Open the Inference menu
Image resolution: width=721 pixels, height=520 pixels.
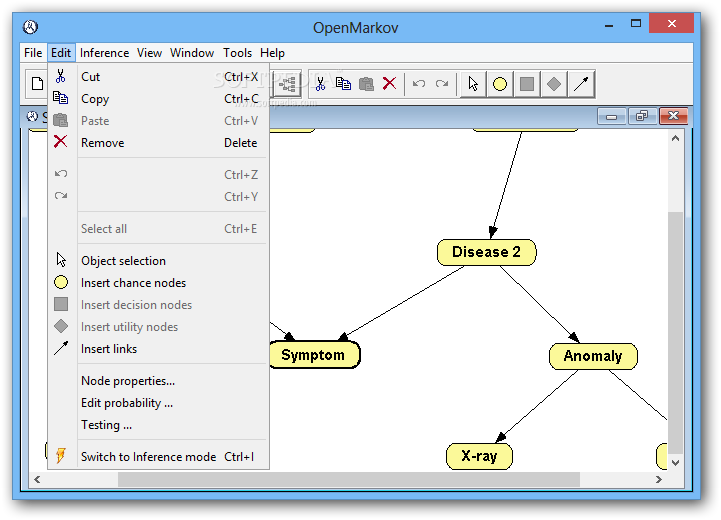[x=104, y=53]
